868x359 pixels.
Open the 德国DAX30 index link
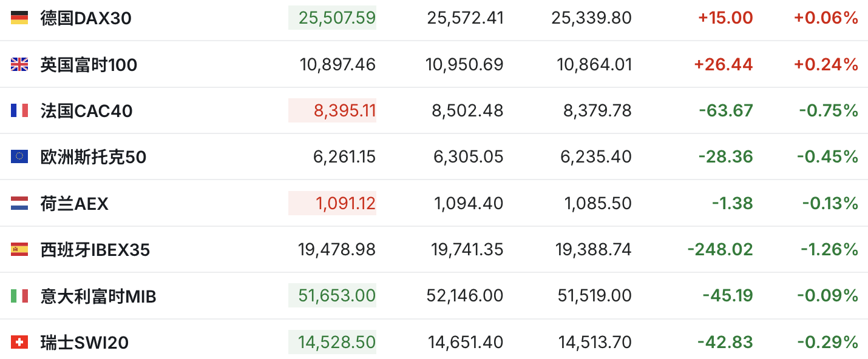click(x=86, y=18)
